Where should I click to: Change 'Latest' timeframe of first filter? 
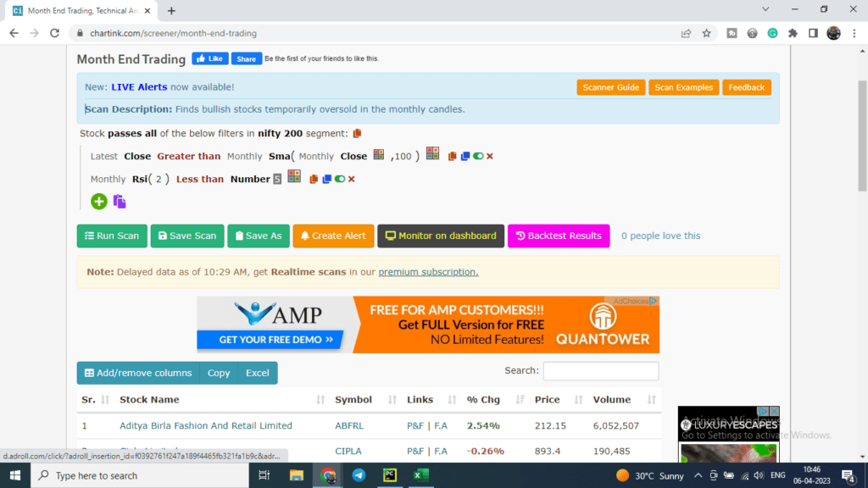point(104,157)
